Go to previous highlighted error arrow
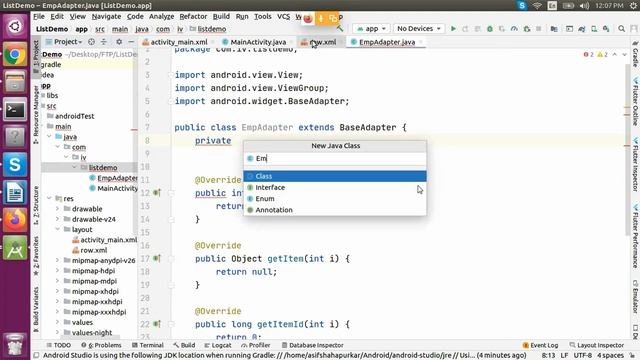Viewport: 640px width, 360px height. 615,54
